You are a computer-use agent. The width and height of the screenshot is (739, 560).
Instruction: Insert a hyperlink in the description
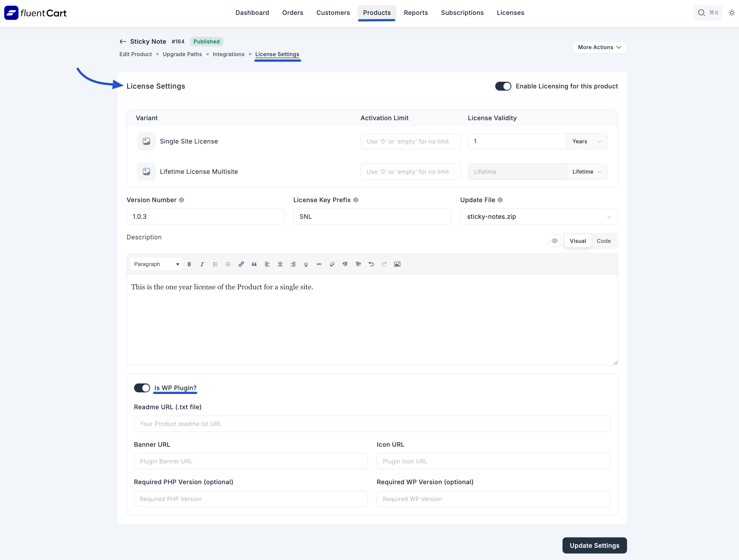[241, 264]
